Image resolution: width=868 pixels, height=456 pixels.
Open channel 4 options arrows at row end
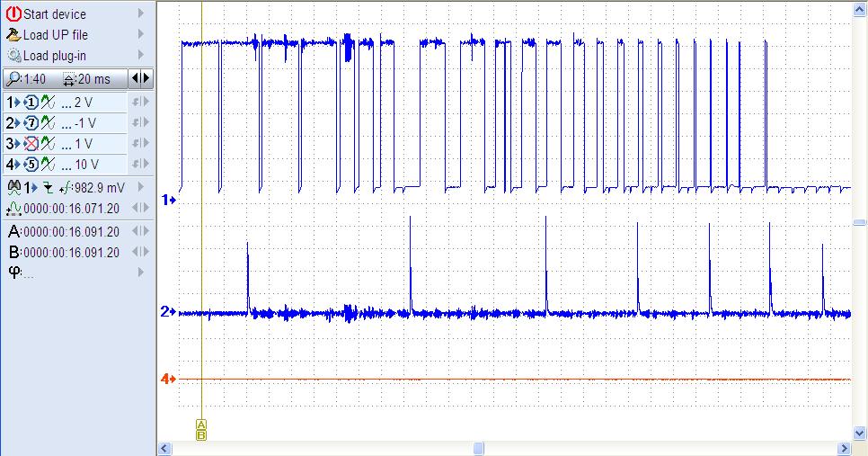[140, 164]
